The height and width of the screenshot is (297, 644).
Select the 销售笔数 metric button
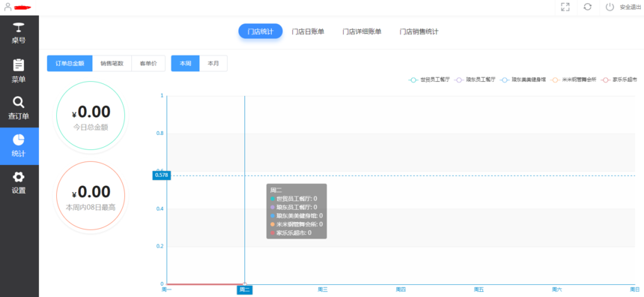(112, 63)
